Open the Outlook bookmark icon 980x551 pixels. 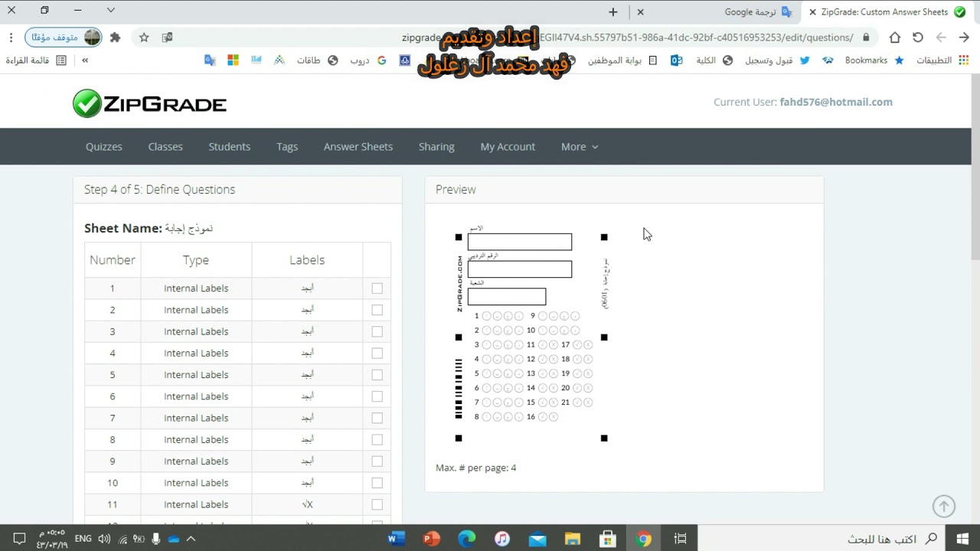click(676, 60)
